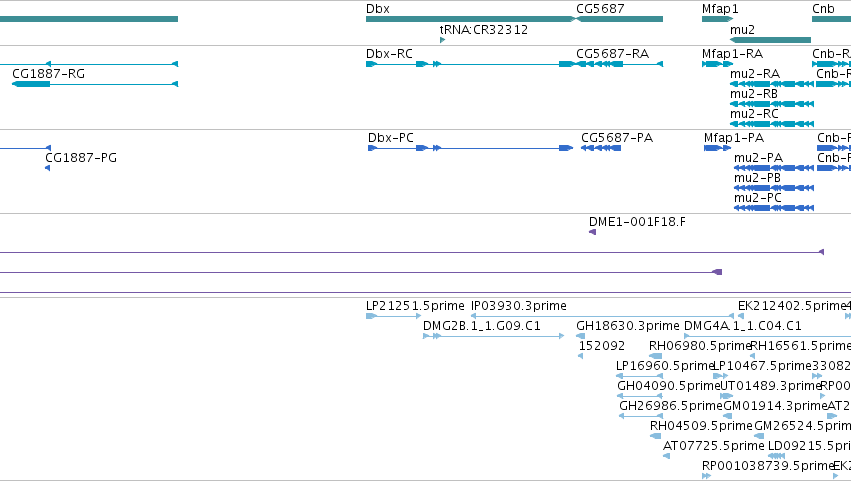
Task: Select the mu2-PB protein label
Action: point(757,178)
